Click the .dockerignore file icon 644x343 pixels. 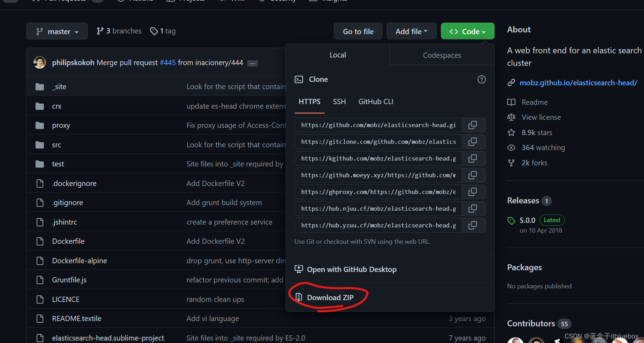click(x=40, y=184)
